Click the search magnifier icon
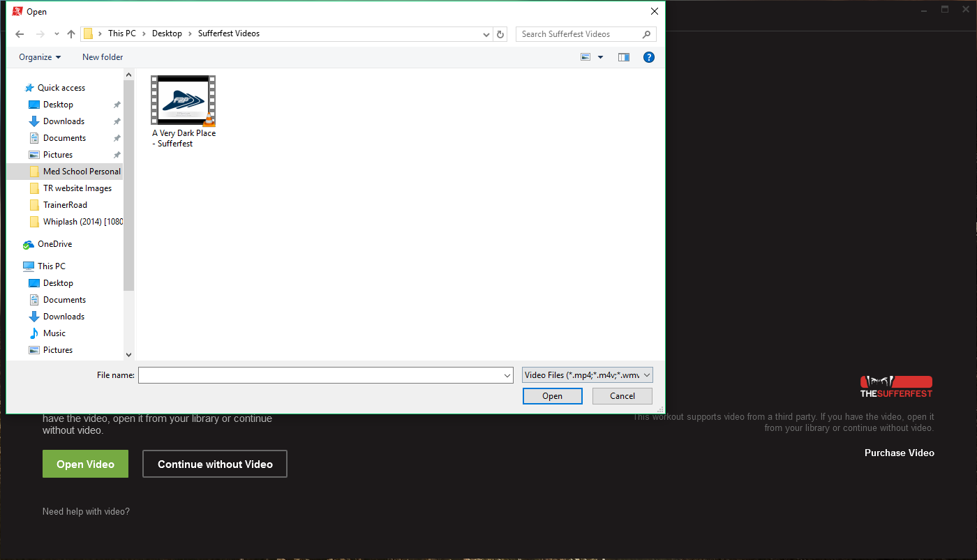The height and width of the screenshot is (560, 977). click(x=647, y=34)
